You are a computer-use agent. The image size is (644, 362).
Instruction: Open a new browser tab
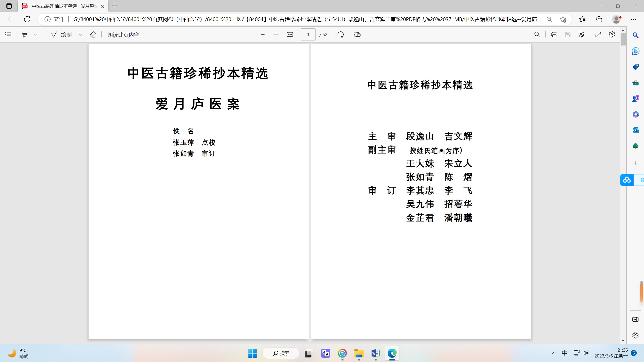point(115,6)
